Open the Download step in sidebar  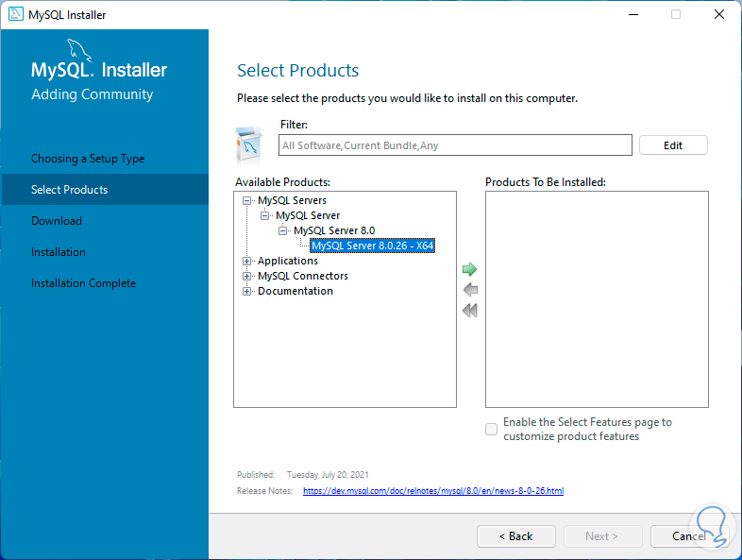(x=57, y=221)
